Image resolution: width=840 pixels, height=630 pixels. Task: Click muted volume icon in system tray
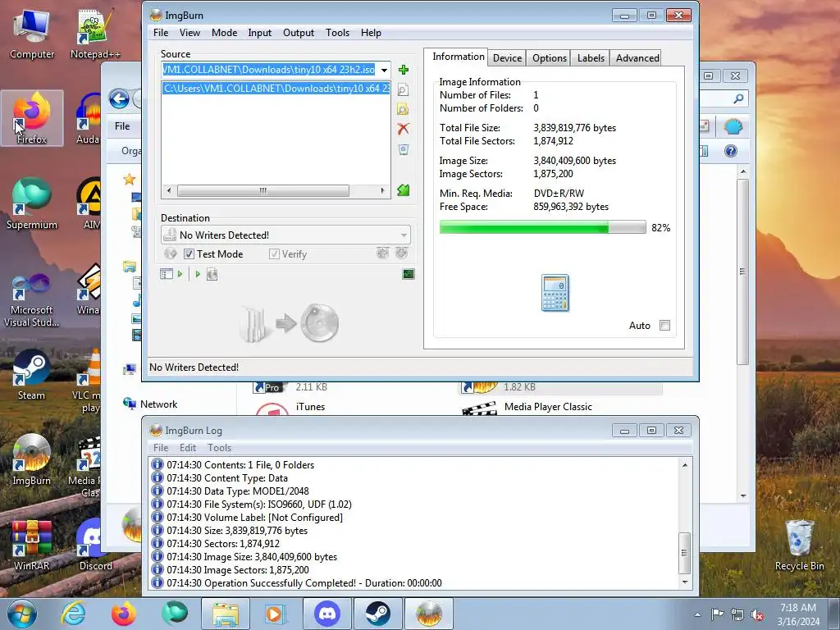(x=757, y=615)
